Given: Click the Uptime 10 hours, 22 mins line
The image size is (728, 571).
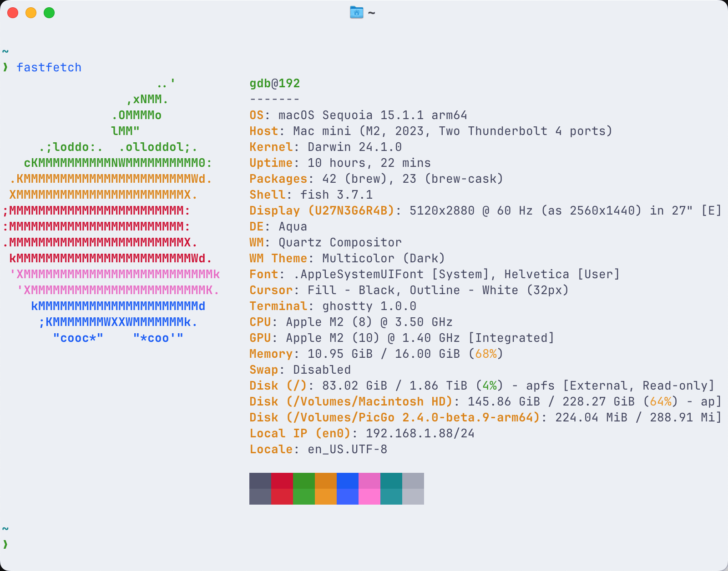Looking at the screenshot, I should (340, 163).
